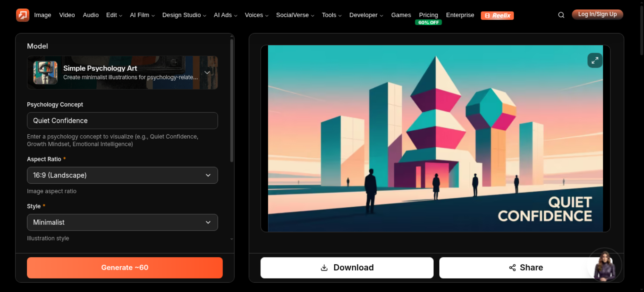644x292 pixels.
Task: Share the generated image
Action: pos(526,268)
